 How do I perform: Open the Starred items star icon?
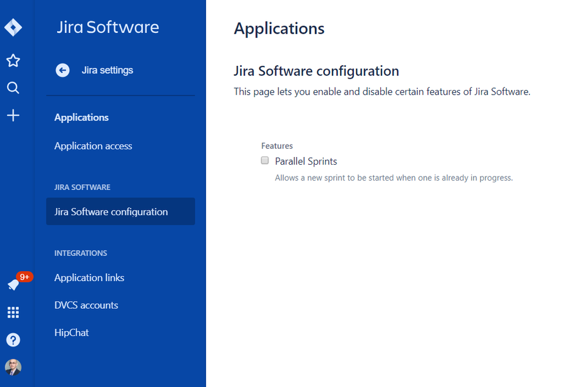13,61
